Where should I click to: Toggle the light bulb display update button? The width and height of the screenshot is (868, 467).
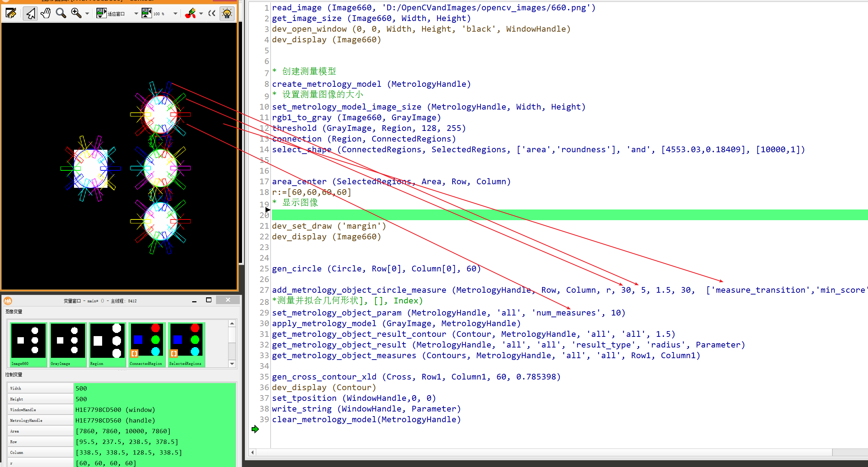227,13
